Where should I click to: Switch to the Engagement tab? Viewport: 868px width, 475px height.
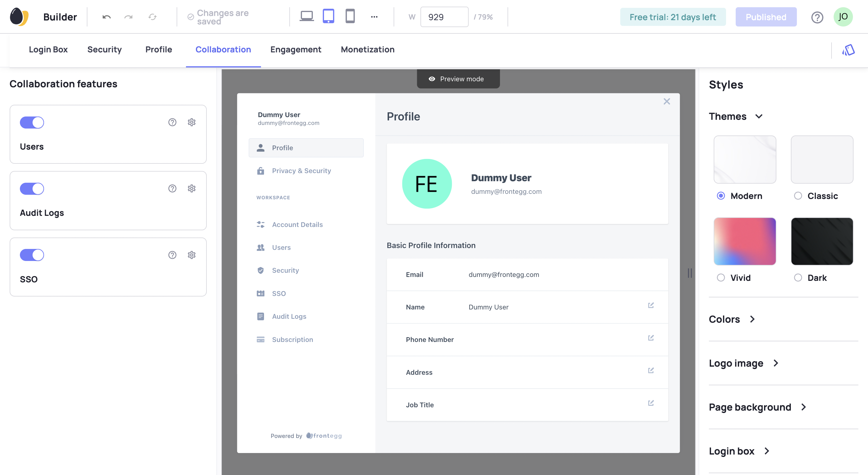[295, 49]
